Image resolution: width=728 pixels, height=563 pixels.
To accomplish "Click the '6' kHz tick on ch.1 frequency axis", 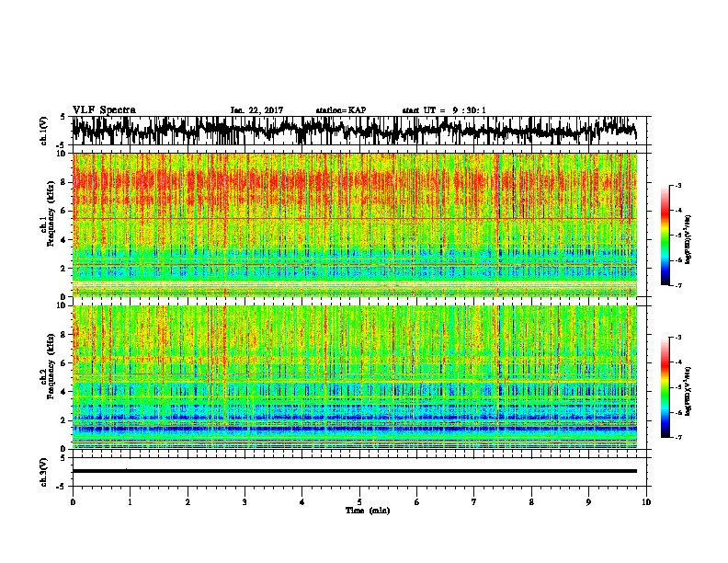I will pyautogui.click(x=63, y=212).
